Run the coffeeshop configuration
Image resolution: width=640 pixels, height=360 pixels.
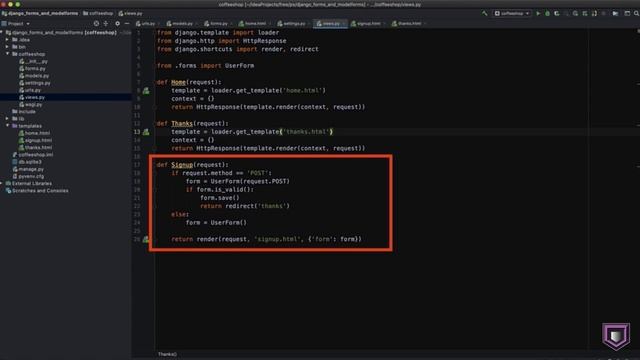pos(538,13)
